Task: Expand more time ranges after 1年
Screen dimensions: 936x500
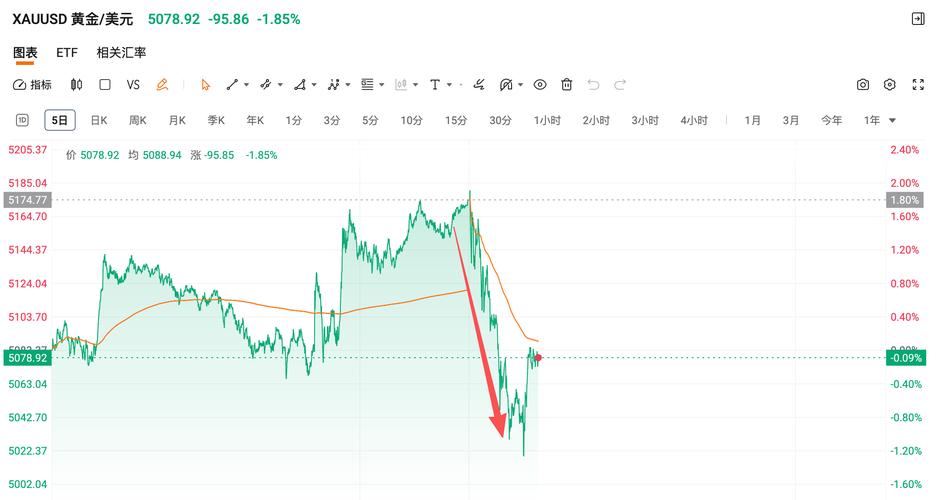Action: 892,121
